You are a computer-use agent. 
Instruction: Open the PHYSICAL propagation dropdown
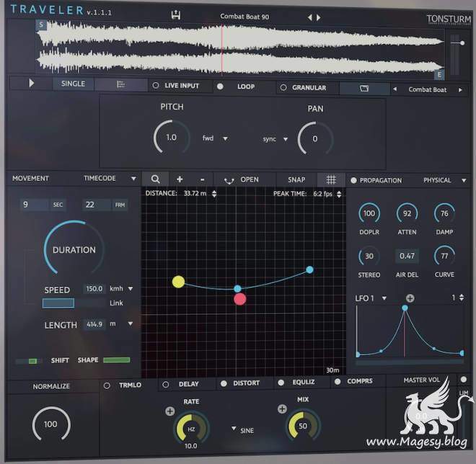464,180
